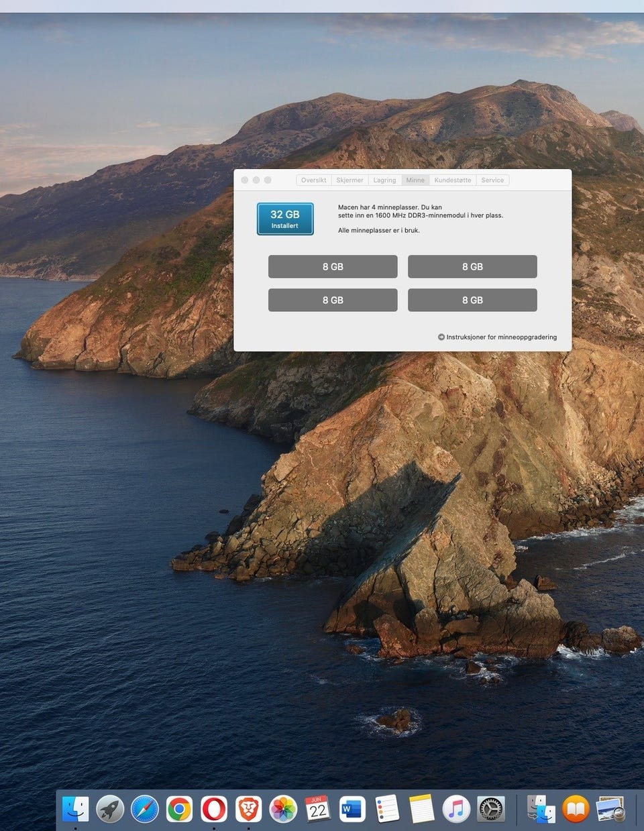Open Reminders app in dock
Image resolution: width=644 pixels, height=831 pixels.
pos(387,809)
